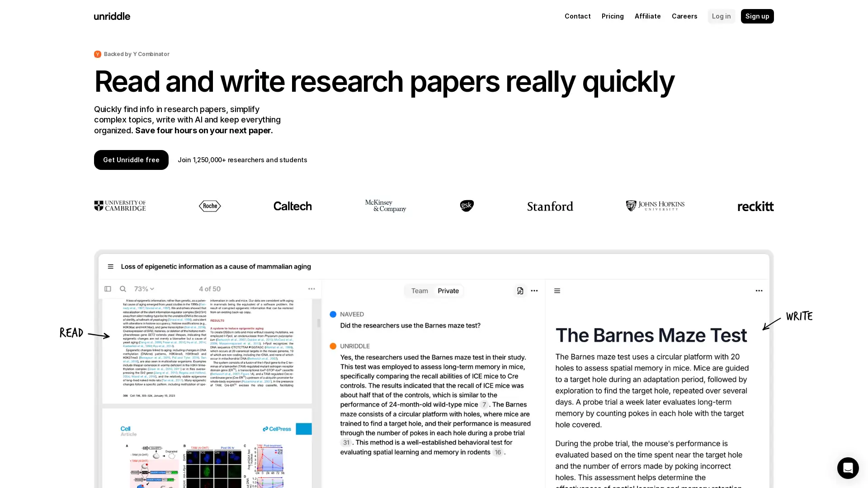Open Careers menu item

pyautogui.click(x=684, y=16)
